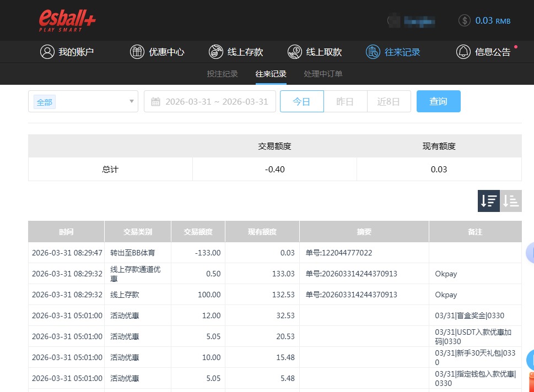This screenshot has height=392, width=534.
Task: Select the 往来记录 records icon
Action: [374, 51]
